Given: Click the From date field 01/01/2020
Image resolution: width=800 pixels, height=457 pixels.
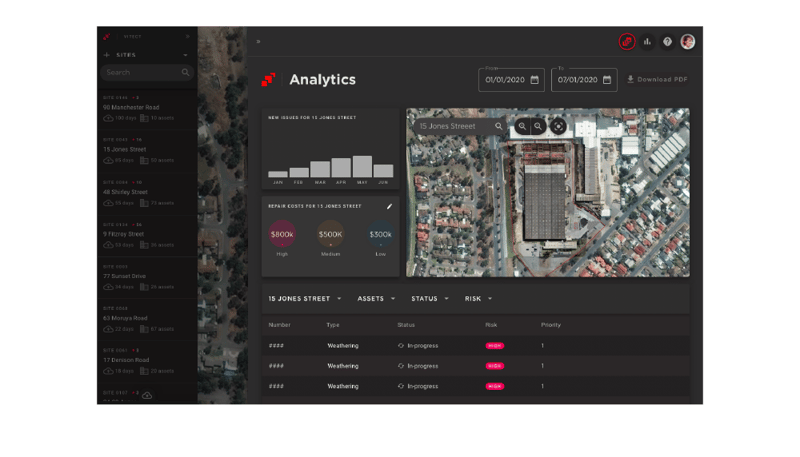Looking at the screenshot, I should point(511,80).
